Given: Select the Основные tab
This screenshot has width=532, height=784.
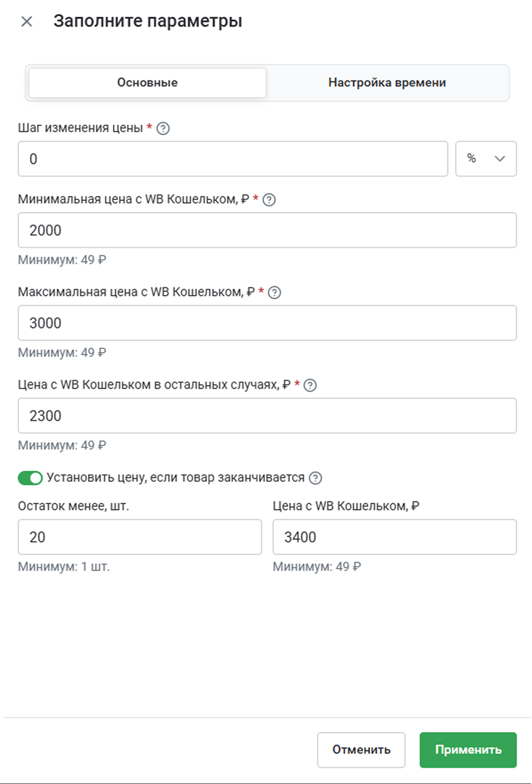Looking at the screenshot, I should (x=147, y=83).
